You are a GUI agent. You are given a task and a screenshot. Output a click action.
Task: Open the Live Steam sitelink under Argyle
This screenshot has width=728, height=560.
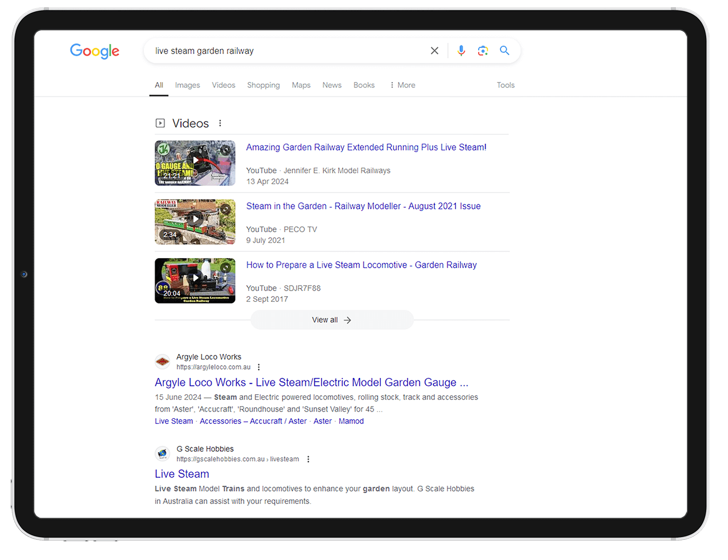pos(174,421)
